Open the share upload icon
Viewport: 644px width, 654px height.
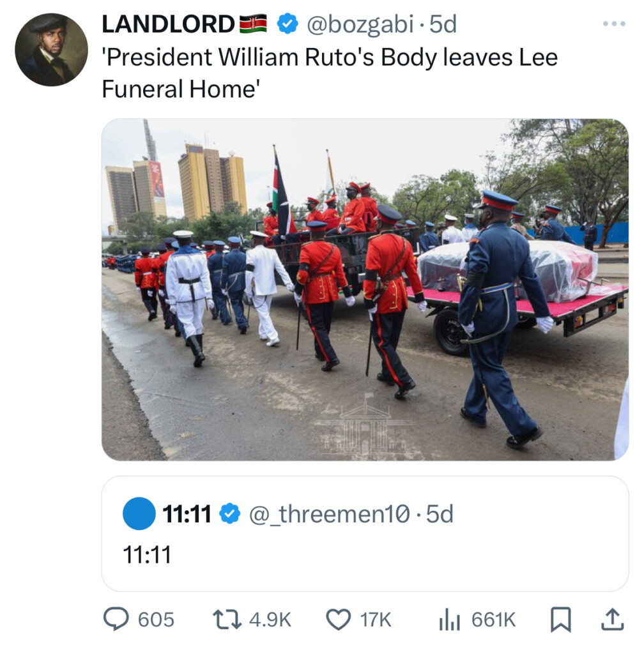[x=612, y=620]
